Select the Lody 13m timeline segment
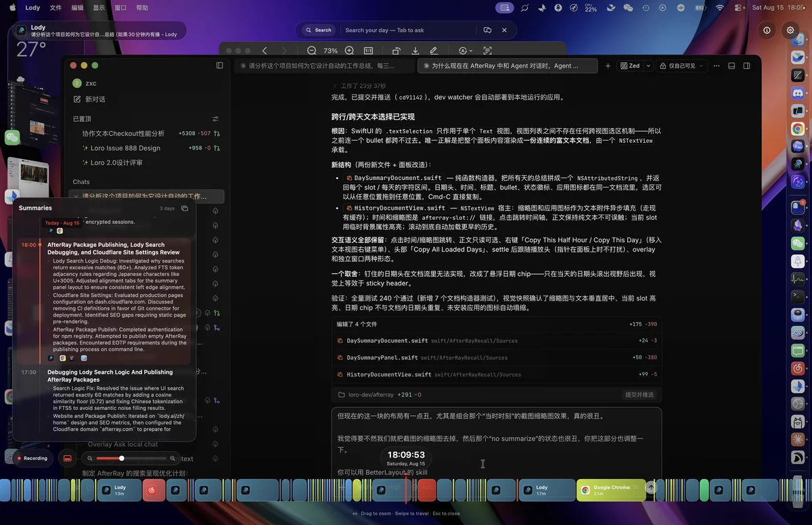The height and width of the screenshot is (525, 812). pyautogui.click(x=119, y=490)
